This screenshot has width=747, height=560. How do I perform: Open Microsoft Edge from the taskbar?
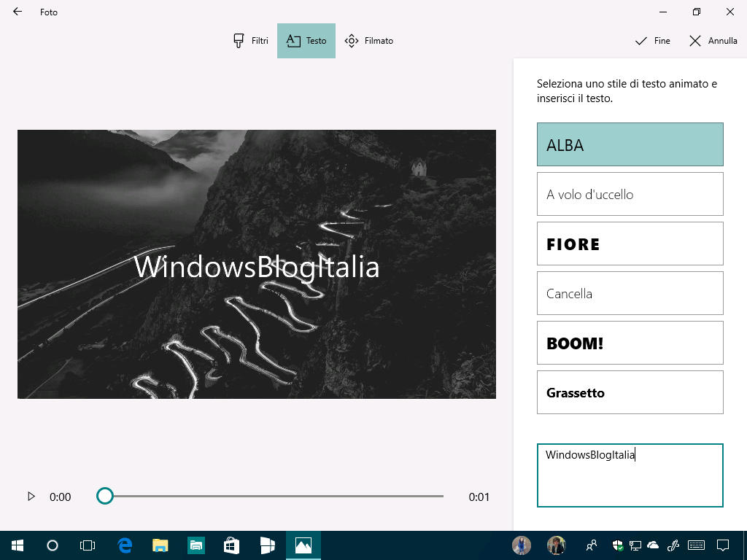[125, 545]
